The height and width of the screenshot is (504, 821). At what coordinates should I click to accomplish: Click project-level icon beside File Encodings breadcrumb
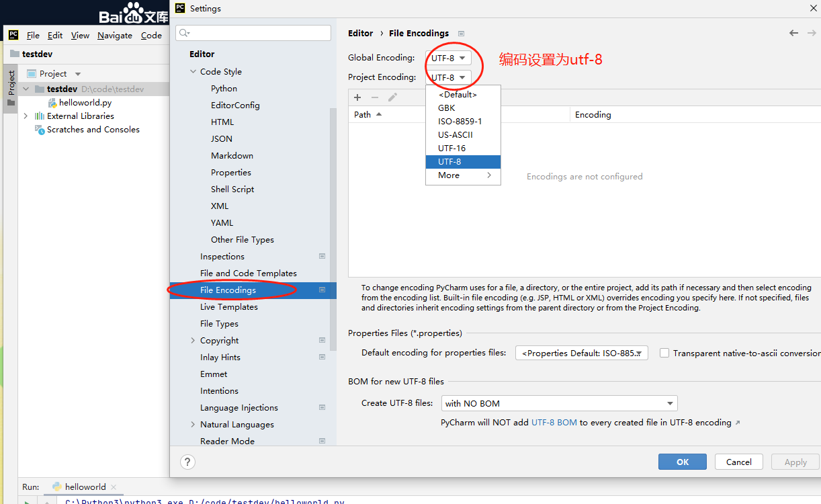[461, 34]
